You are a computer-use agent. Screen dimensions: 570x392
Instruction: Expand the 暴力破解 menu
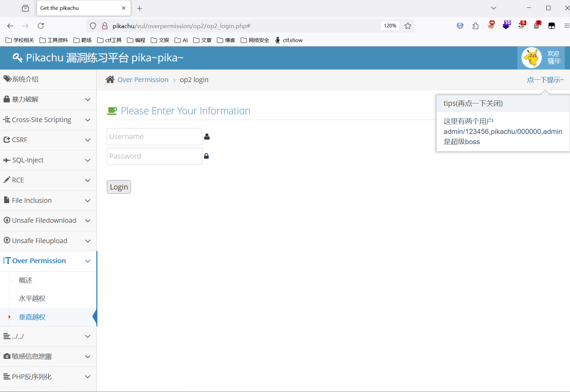tap(48, 100)
